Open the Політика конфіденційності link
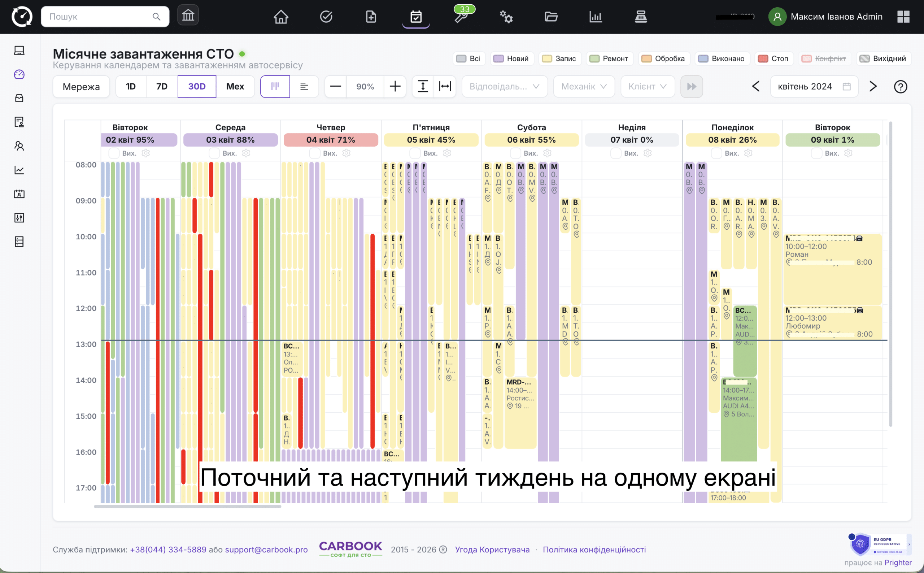The height and width of the screenshot is (573, 924). click(594, 550)
